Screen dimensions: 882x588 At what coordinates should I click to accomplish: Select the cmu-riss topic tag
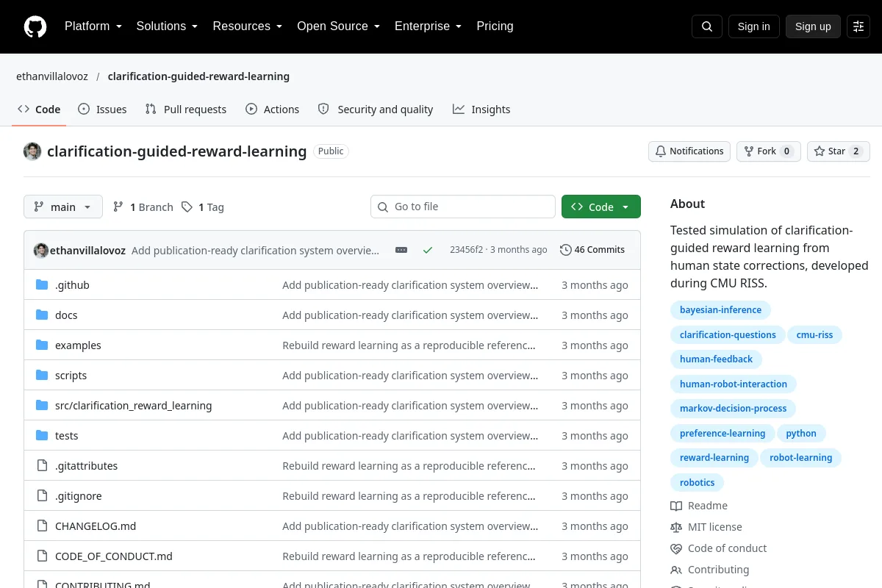tap(815, 335)
